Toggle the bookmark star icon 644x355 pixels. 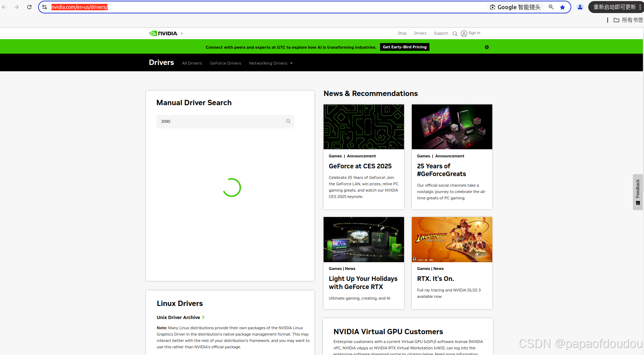(x=562, y=7)
